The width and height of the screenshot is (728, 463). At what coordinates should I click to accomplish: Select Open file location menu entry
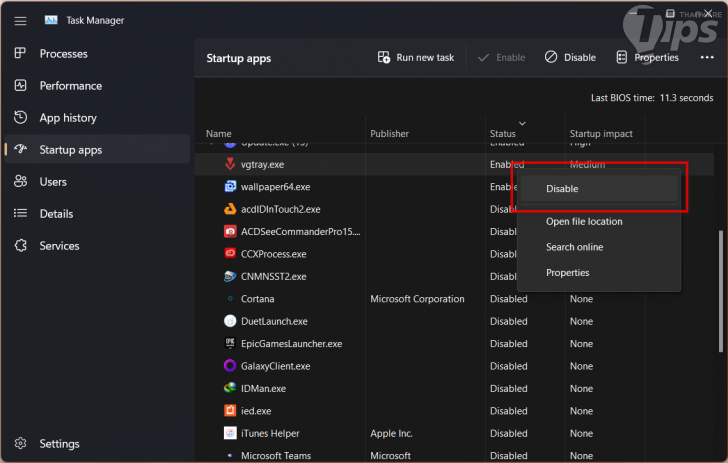[x=584, y=222]
